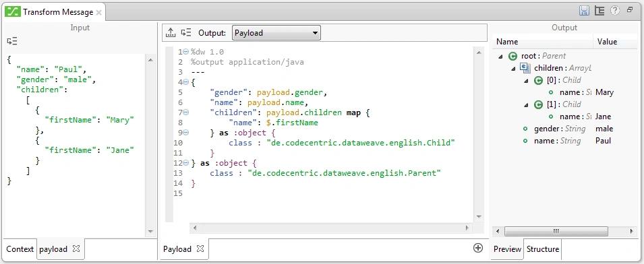Collapse the root Parent tree node

tap(500, 56)
